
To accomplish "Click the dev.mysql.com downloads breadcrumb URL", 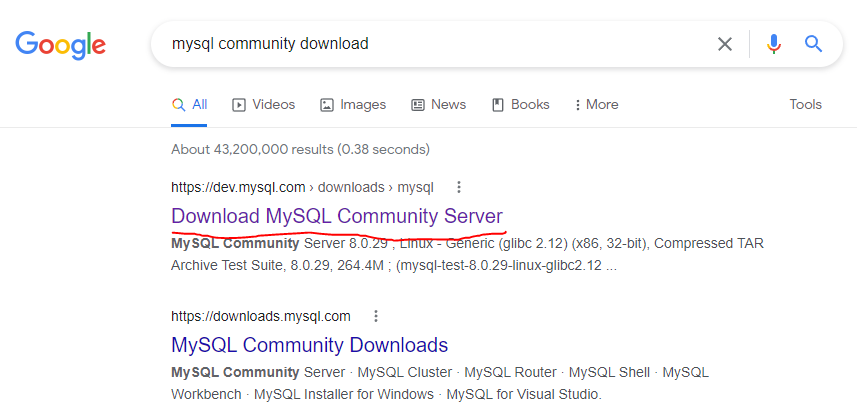I will 302,187.
